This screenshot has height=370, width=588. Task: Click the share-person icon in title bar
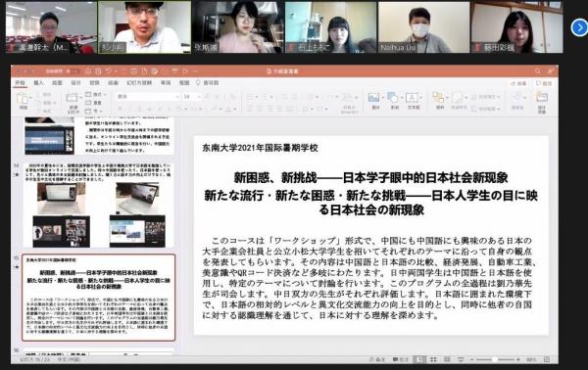[x=551, y=71]
